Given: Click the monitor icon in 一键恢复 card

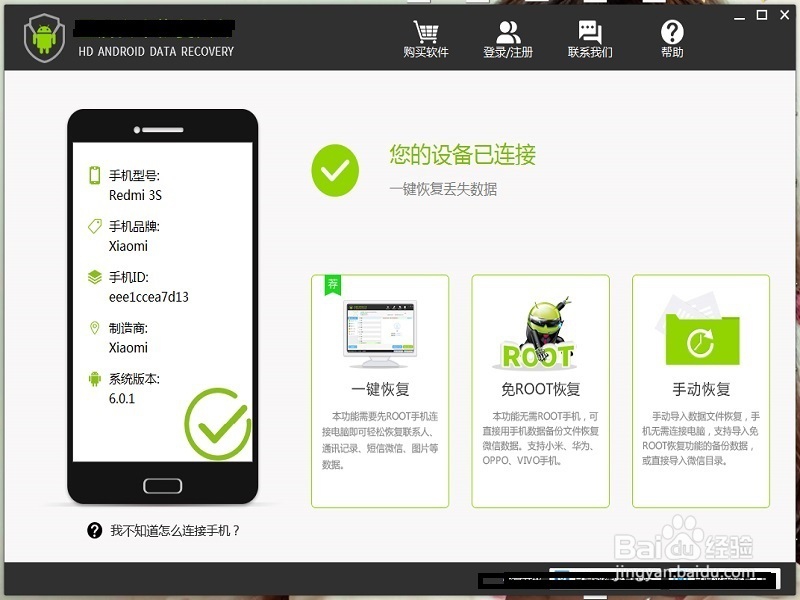Looking at the screenshot, I should click(381, 334).
